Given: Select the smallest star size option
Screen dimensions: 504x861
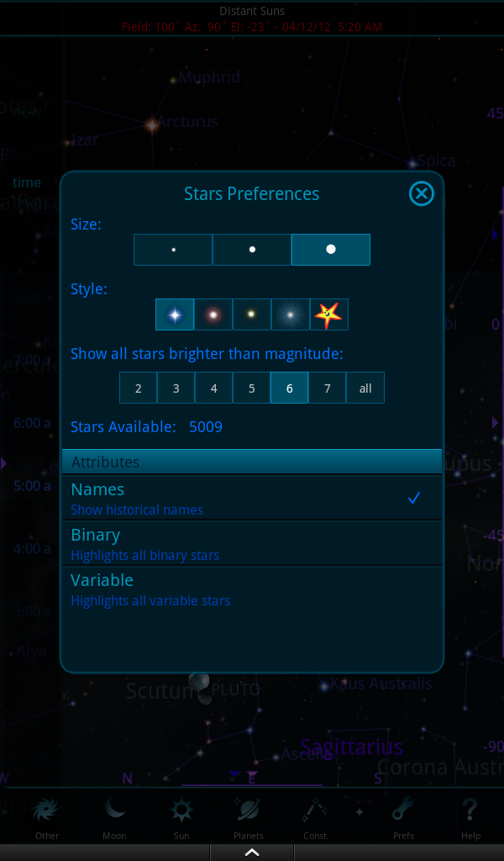Looking at the screenshot, I should (x=173, y=249).
